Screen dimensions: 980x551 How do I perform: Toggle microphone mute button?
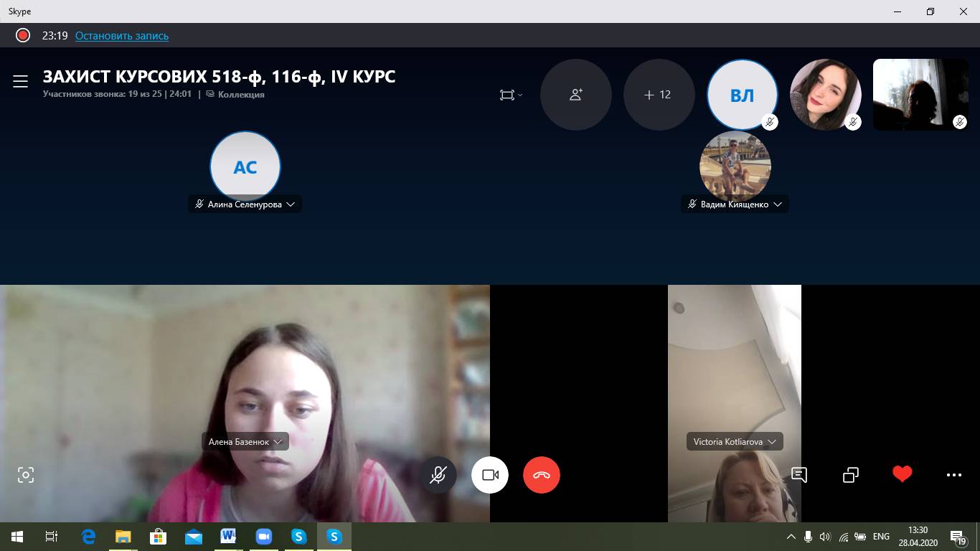[x=438, y=475]
